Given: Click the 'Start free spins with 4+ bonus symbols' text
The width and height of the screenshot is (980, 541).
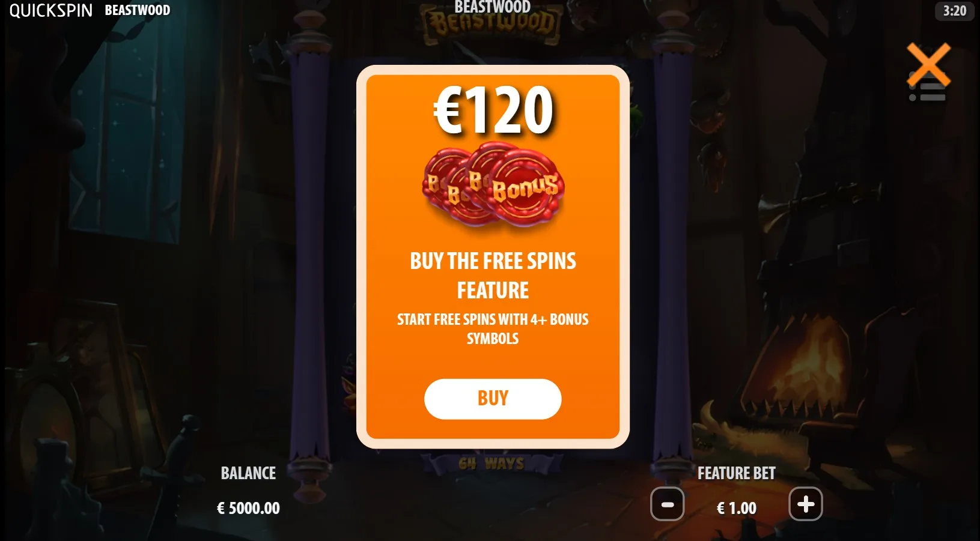Looking at the screenshot, I should (x=493, y=328).
